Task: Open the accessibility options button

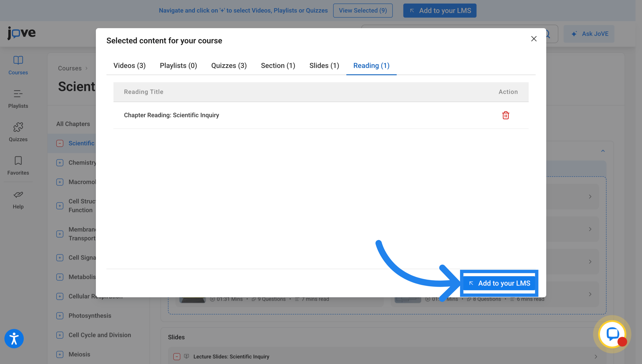Action: coord(14,339)
